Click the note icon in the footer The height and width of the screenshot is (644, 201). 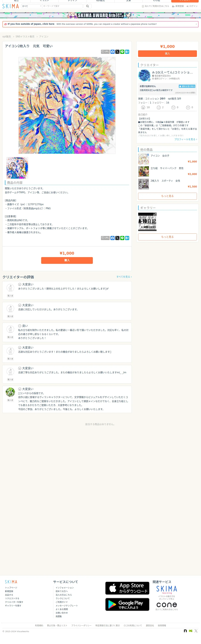click(x=185, y=631)
